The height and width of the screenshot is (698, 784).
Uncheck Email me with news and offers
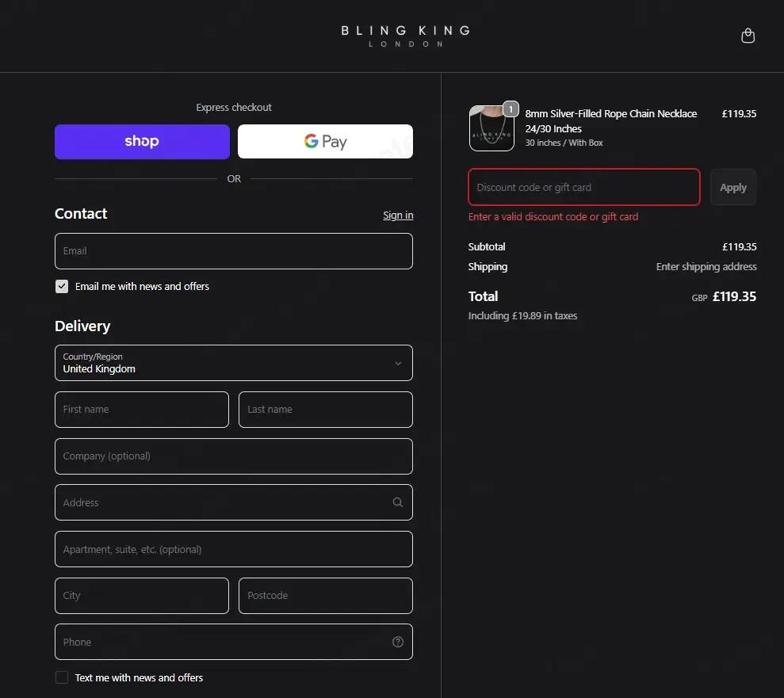pos(62,286)
